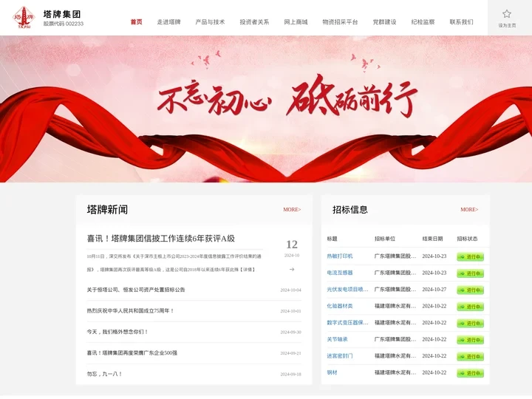This screenshot has height=399, width=532.
Task: Open the 纪检监察 menu
Action: [423, 22]
